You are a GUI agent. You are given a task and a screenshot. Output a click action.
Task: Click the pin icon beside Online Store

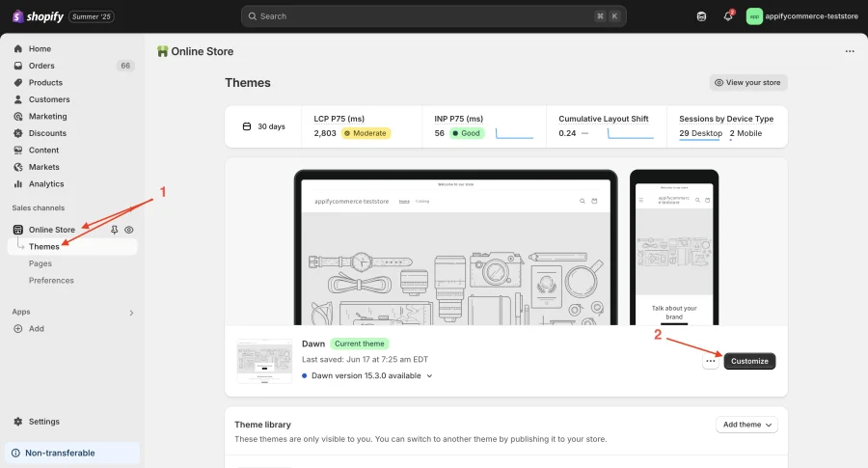pos(114,230)
